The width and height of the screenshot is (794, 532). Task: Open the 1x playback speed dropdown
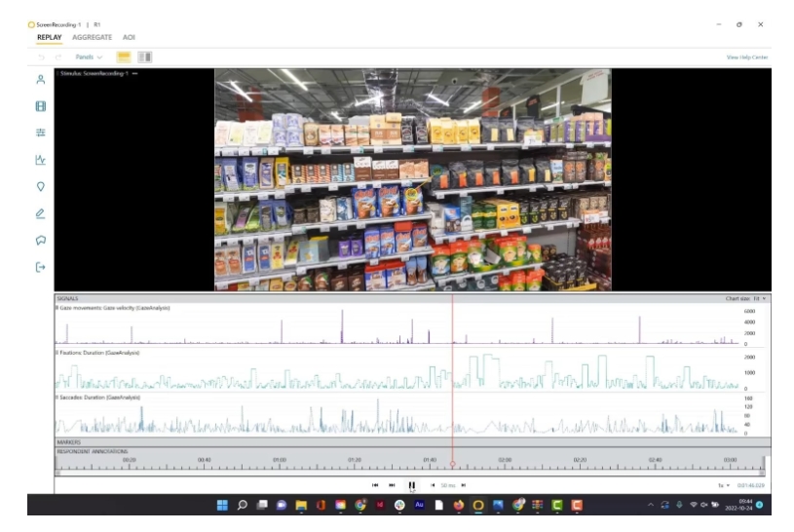pos(724,484)
